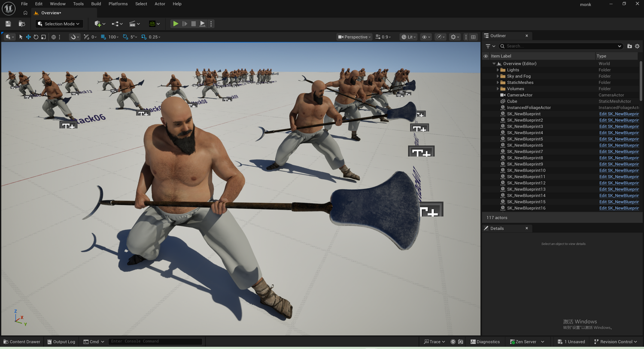644x349 pixels.
Task: Open the scale snap 0.25 value dropdown
Action: click(155, 37)
